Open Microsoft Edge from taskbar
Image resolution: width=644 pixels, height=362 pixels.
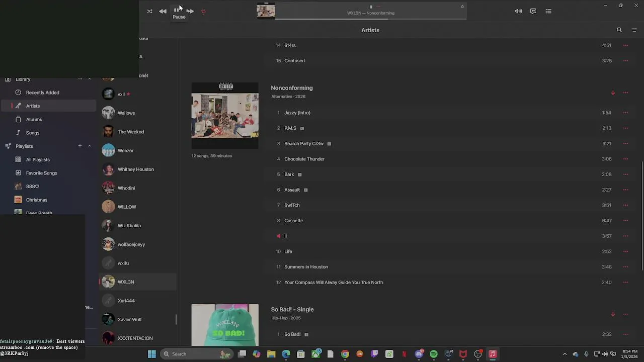click(x=286, y=354)
